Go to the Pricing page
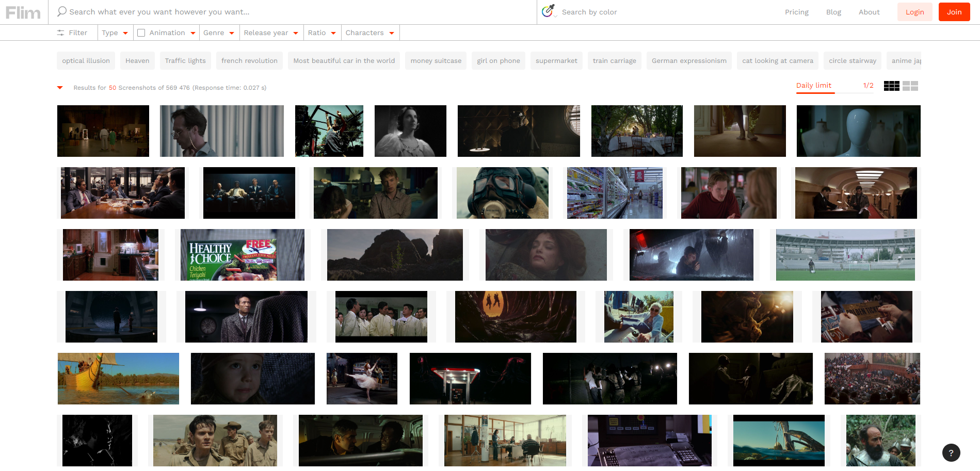Screen dimensions: 980x471 pyautogui.click(x=797, y=12)
